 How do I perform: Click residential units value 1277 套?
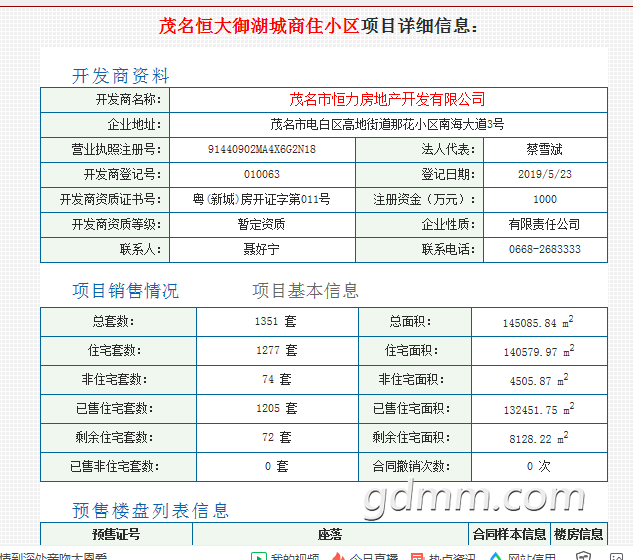point(277,350)
